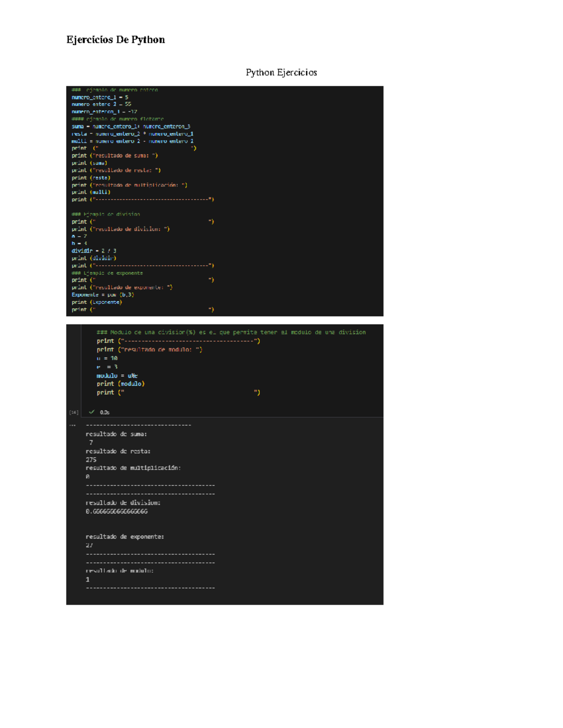Click the 'Ejercicios De Python' bold heading
The height and width of the screenshot is (728, 563).
pos(115,40)
